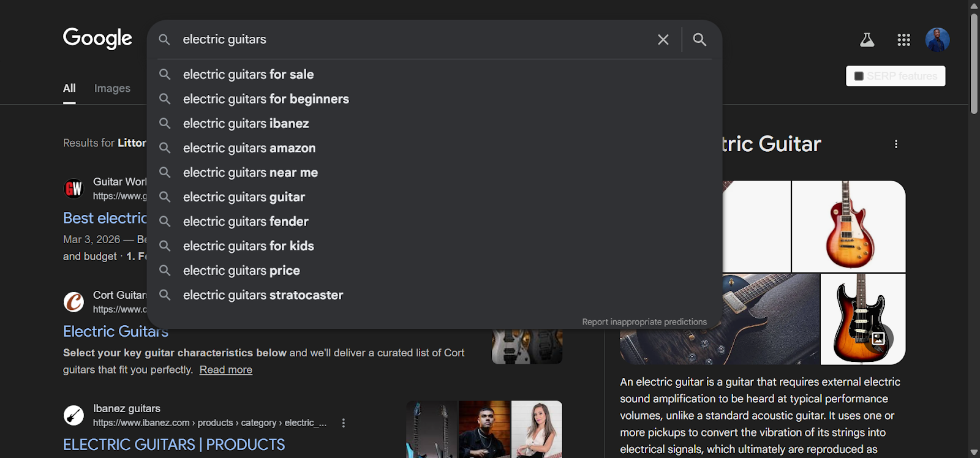Screen dimensions: 980x458
Task: Open the Ibanez result image thumbnail
Action: 484,429
